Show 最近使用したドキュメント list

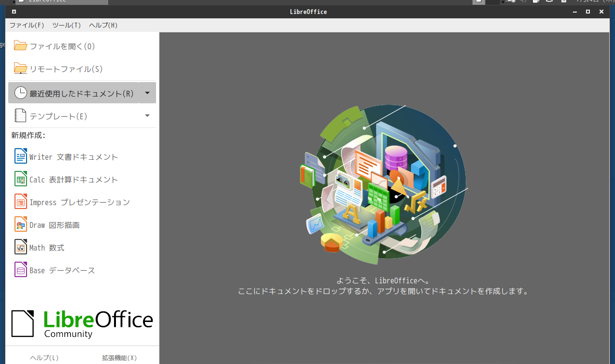73,93
